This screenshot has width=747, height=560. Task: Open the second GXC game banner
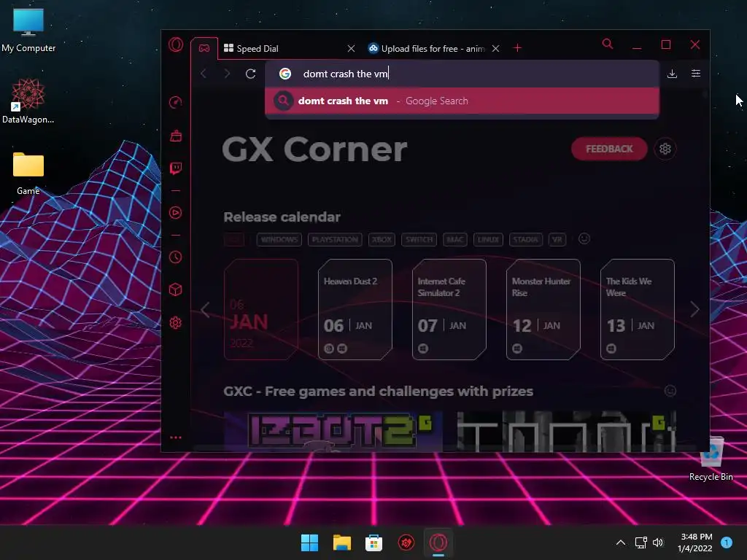coord(566,432)
